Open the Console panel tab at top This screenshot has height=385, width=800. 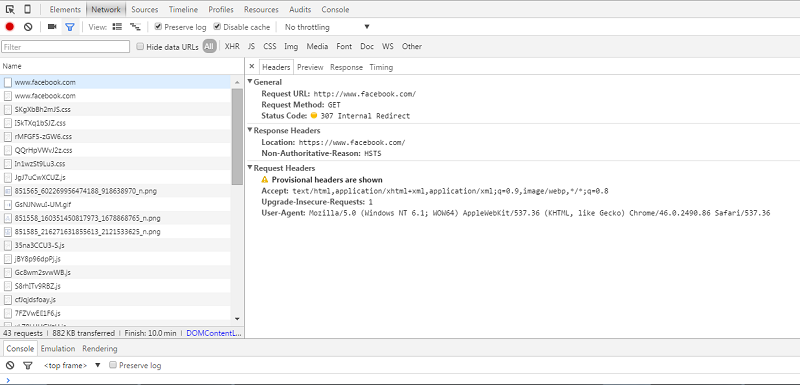pos(335,9)
